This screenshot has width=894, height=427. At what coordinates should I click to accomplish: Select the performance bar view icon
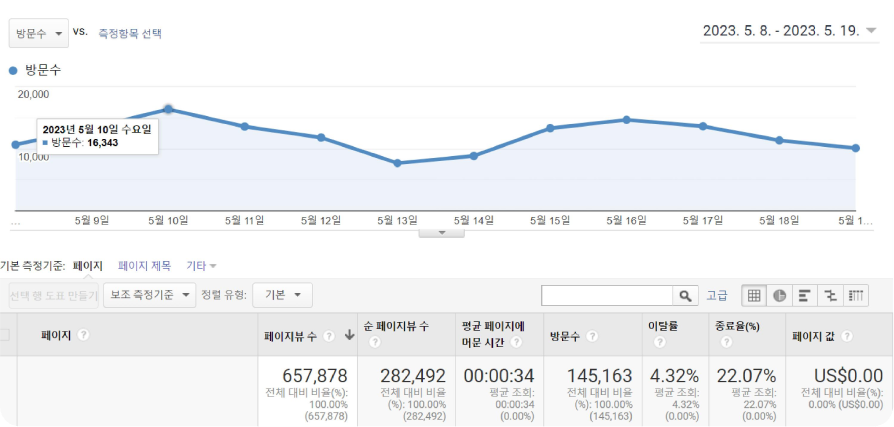tap(804, 295)
